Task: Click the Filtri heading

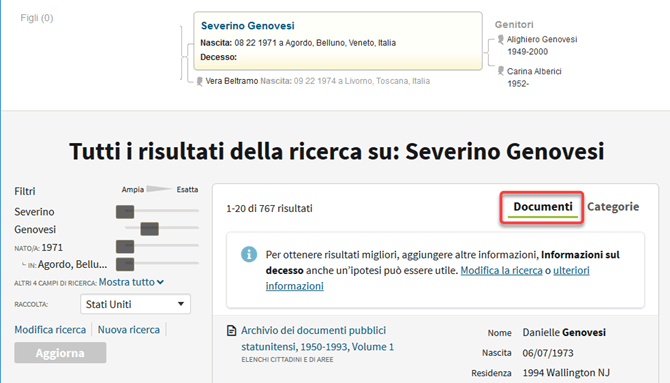Action: click(x=25, y=191)
